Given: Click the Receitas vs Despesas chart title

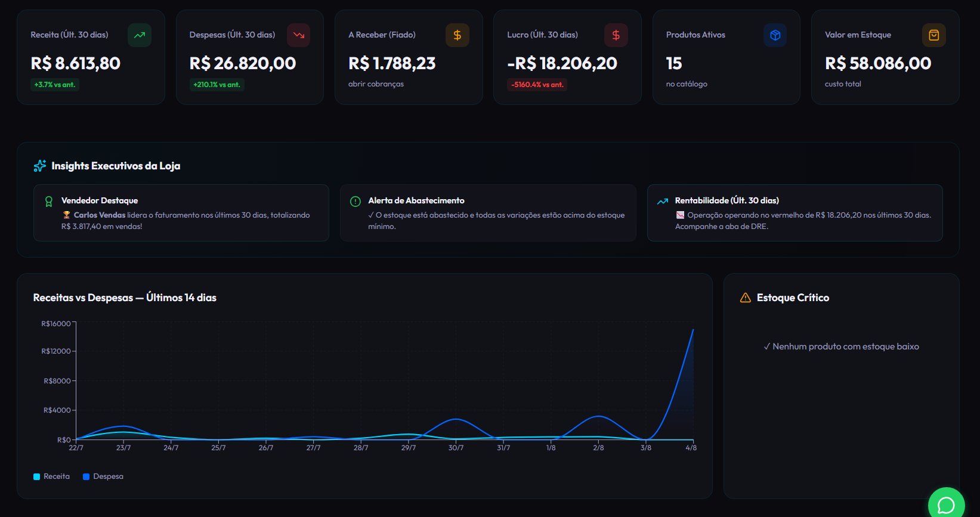Looking at the screenshot, I should pos(125,298).
